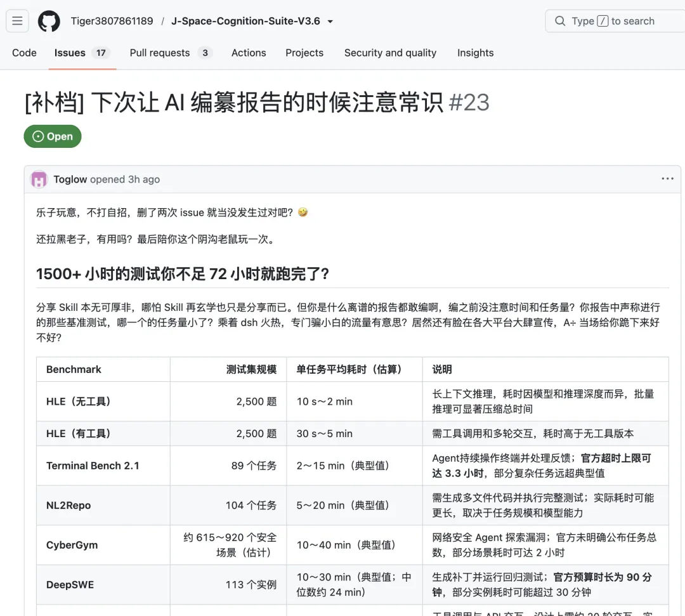Click the '10～40 min(典型值)' cell

[355, 545]
